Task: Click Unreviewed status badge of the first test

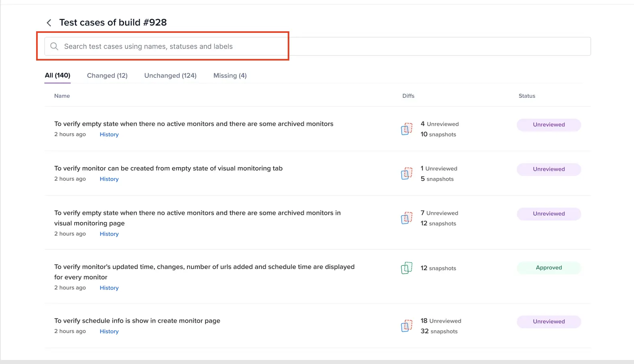Action: (549, 125)
